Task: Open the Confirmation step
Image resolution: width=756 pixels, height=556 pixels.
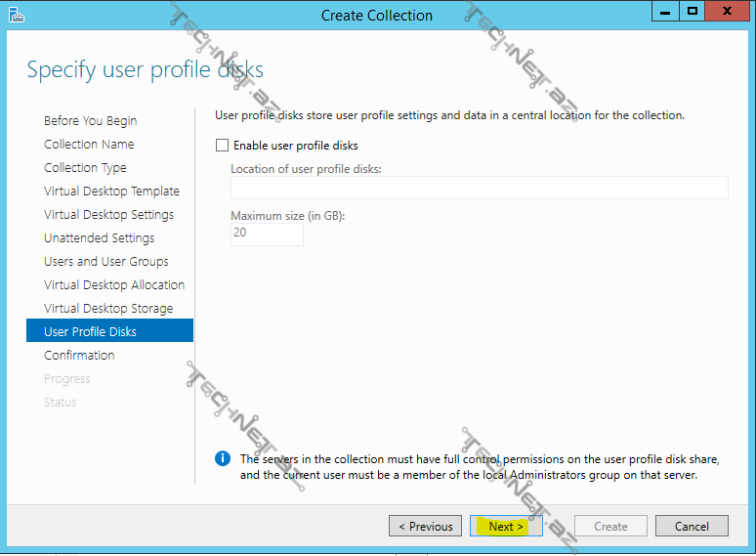Action: pyautogui.click(x=79, y=356)
